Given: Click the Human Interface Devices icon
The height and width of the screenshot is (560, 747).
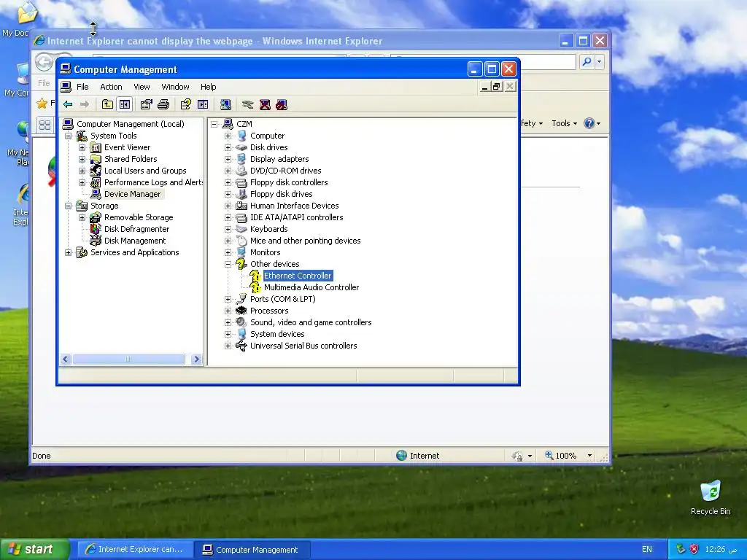Looking at the screenshot, I should pyautogui.click(x=241, y=206).
